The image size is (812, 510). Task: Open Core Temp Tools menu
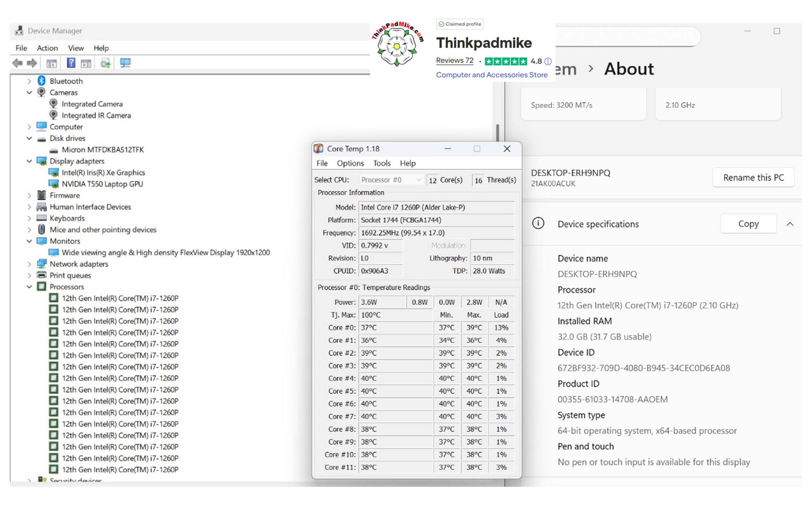tap(381, 163)
